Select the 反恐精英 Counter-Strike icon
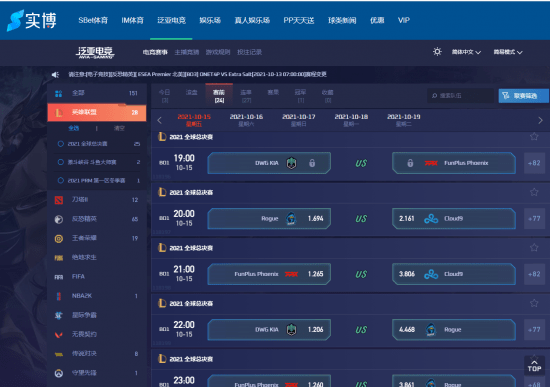The image size is (550, 387). (x=59, y=219)
